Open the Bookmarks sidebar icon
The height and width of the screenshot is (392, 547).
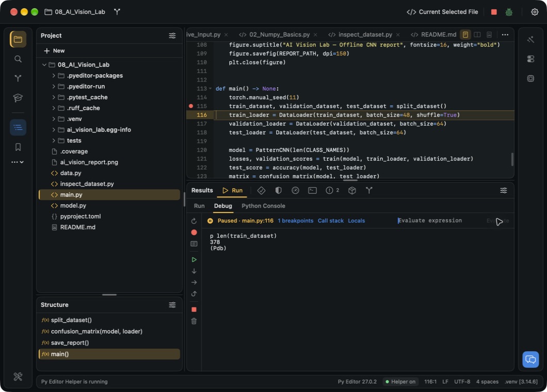coord(18,147)
